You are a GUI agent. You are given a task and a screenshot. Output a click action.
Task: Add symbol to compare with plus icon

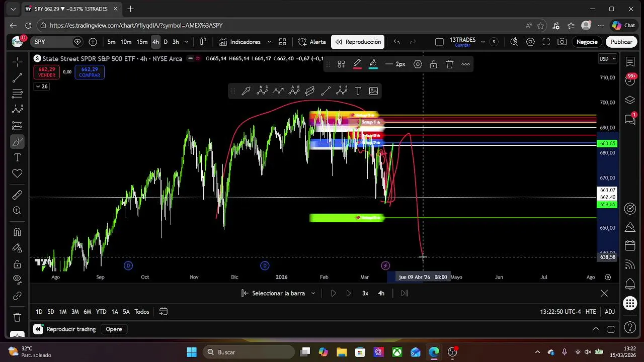(x=93, y=42)
